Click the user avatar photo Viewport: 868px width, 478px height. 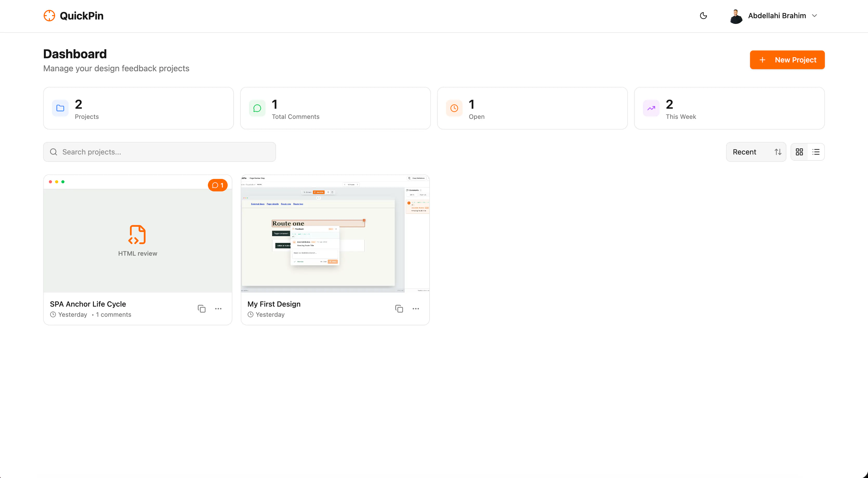tap(736, 16)
